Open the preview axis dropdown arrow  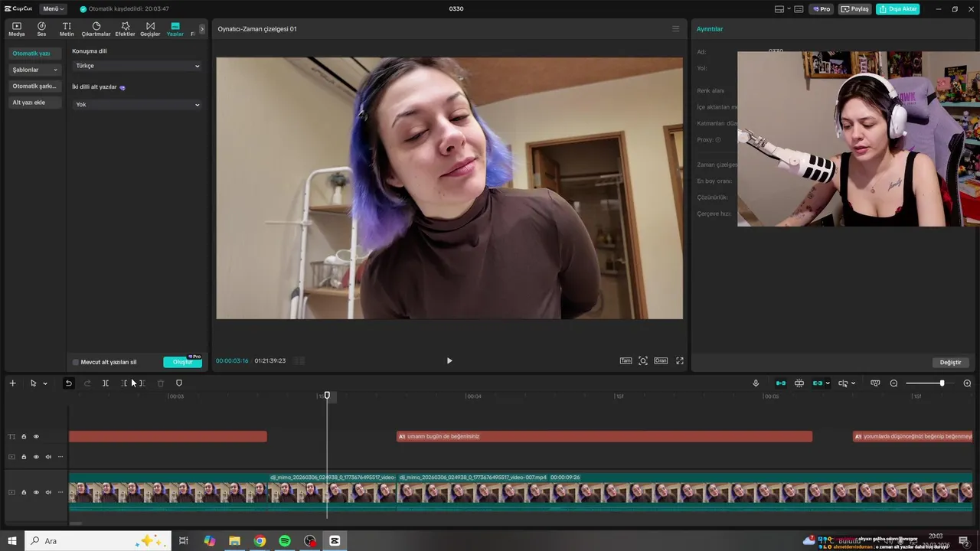pos(853,383)
